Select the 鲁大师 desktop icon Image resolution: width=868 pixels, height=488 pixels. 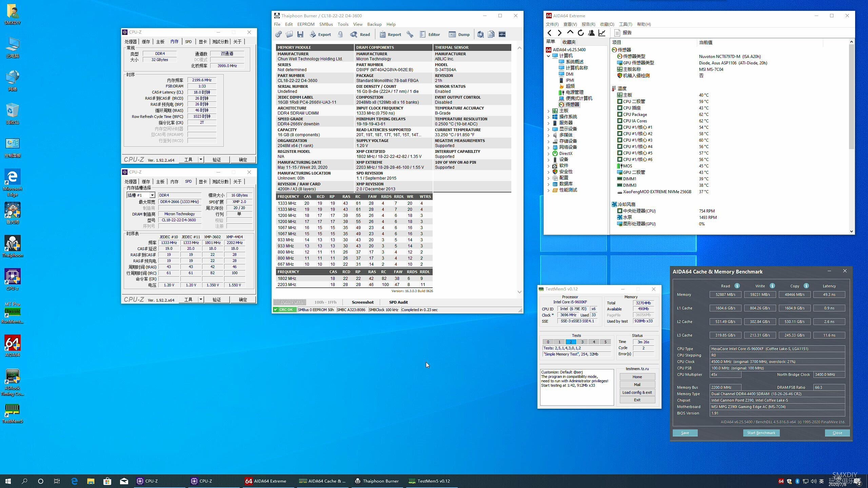[x=13, y=213]
